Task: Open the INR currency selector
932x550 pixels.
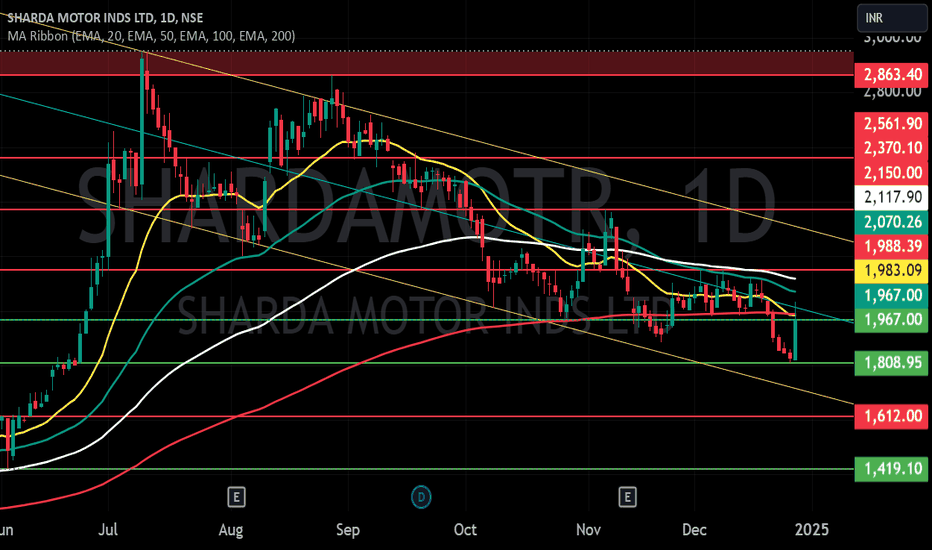Action: 892,18
